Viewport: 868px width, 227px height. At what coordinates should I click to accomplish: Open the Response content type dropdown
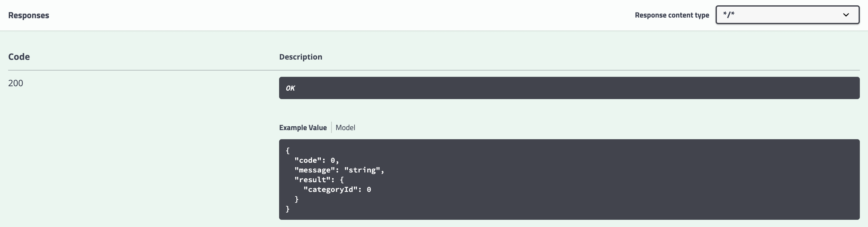coord(787,15)
